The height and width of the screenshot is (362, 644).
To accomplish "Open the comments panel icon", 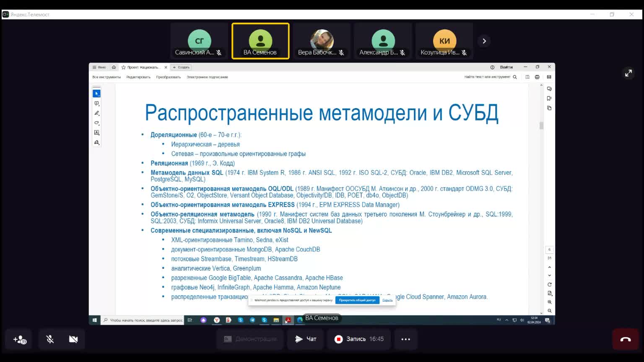I will pyautogui.click(x=549, y=89).
